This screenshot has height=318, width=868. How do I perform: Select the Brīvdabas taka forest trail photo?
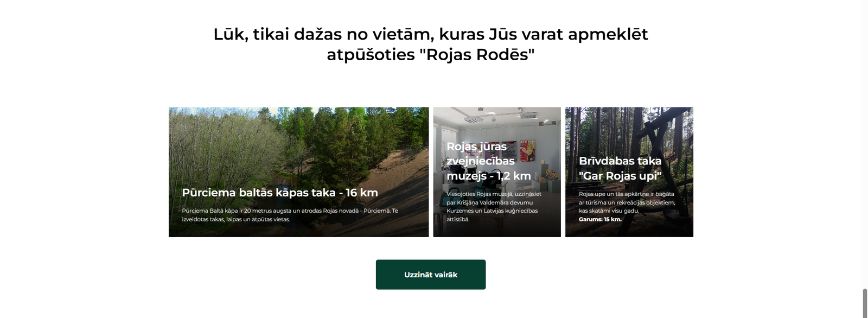coord(629,172)
